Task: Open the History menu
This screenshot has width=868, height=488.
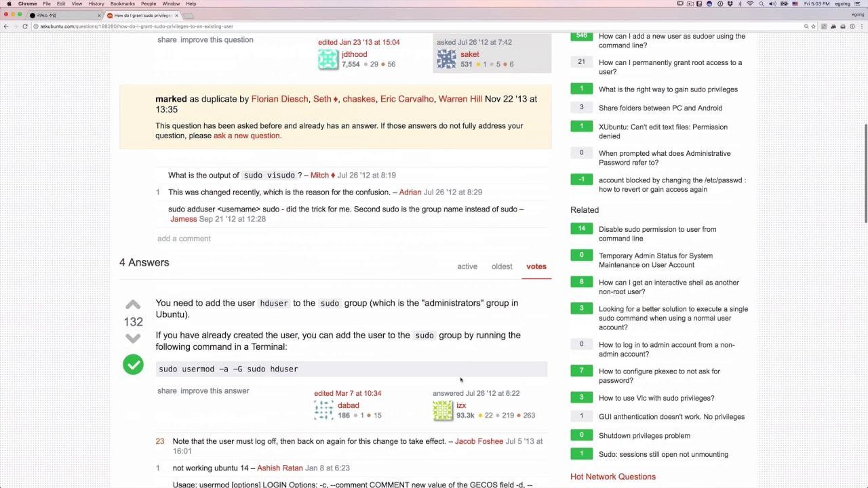Action: (x=96, y=3)
